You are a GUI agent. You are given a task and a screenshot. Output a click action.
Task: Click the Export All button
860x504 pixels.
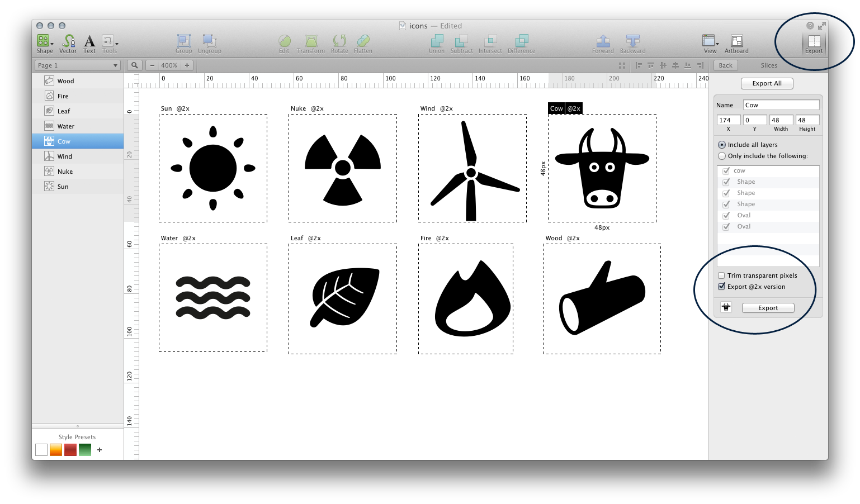click(x=767, y=83)
